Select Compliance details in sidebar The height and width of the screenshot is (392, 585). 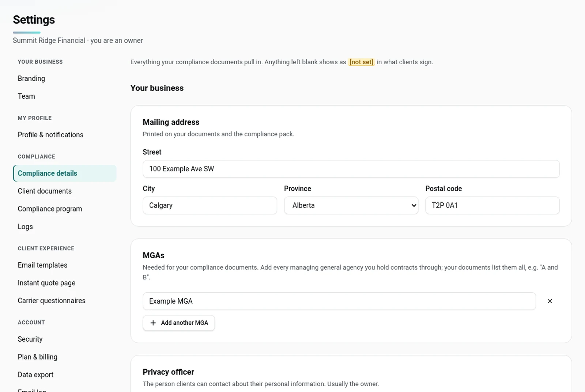click(x=65, y=173)
